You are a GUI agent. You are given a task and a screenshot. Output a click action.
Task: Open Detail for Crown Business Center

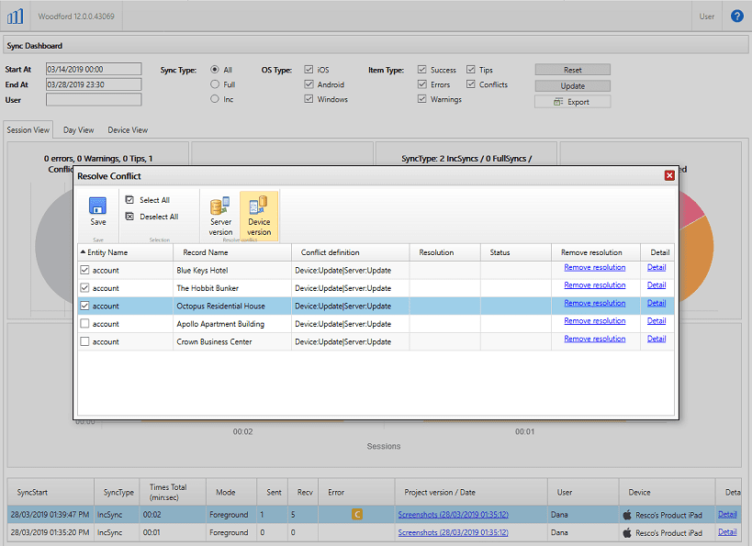[x=657, y=339]
